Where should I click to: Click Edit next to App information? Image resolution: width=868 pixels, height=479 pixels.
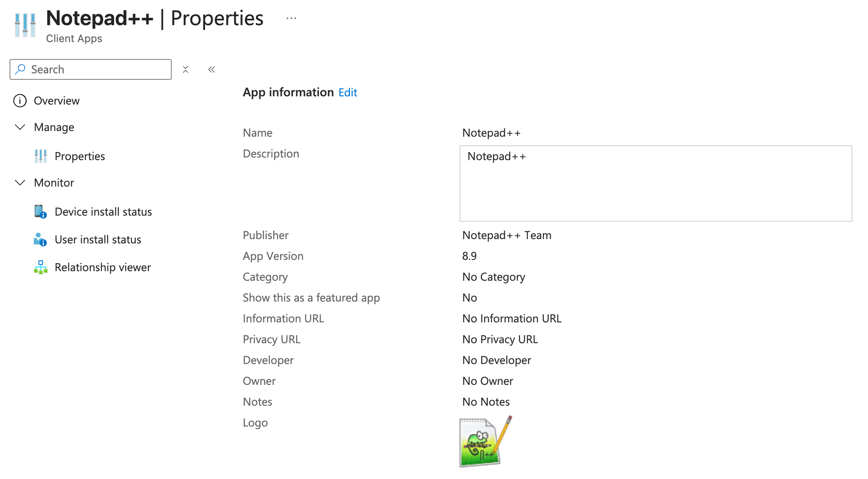[348, 92]
